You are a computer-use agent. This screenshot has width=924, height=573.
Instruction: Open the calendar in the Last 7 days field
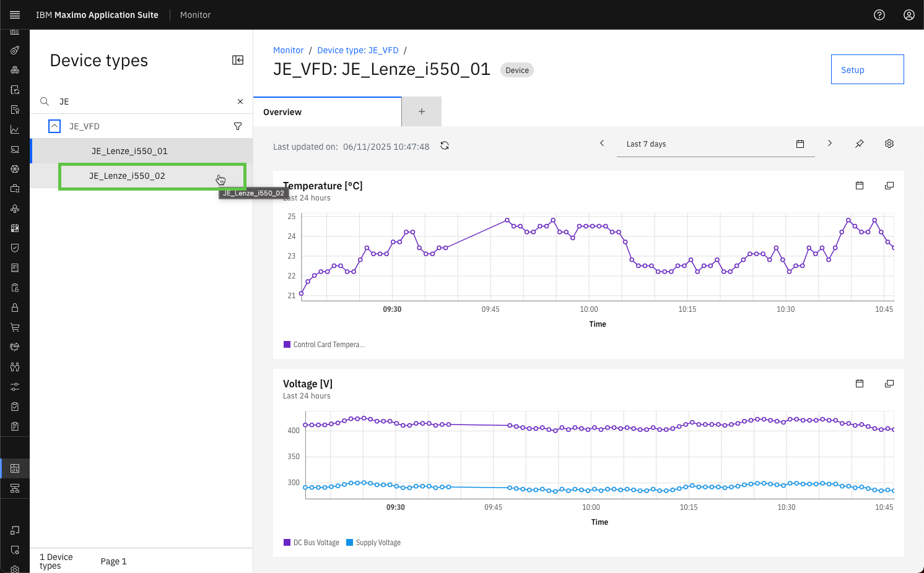[x=800, y=144]
